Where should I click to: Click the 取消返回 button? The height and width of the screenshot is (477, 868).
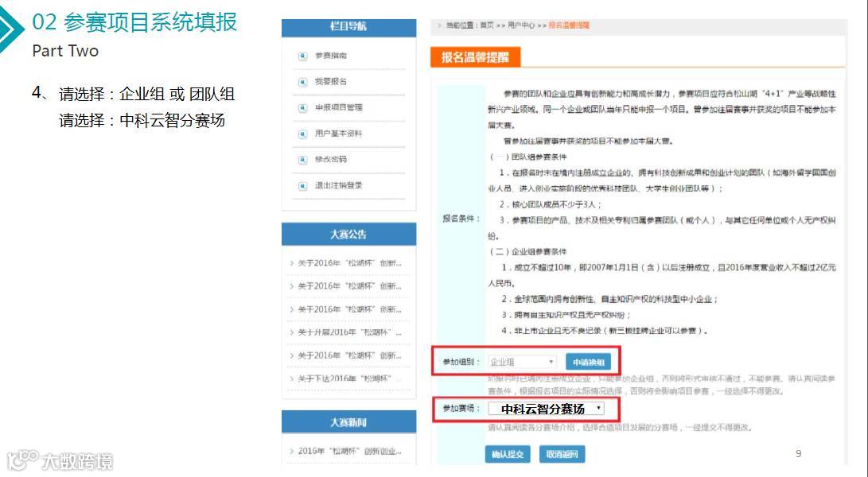[x=562, y=454]
